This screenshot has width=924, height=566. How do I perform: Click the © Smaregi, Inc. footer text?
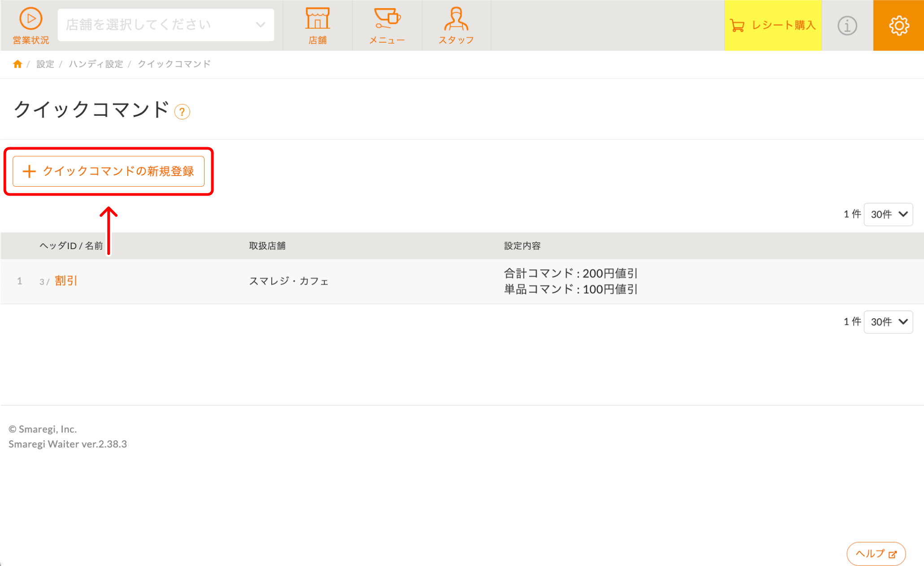tap(43, 430)
